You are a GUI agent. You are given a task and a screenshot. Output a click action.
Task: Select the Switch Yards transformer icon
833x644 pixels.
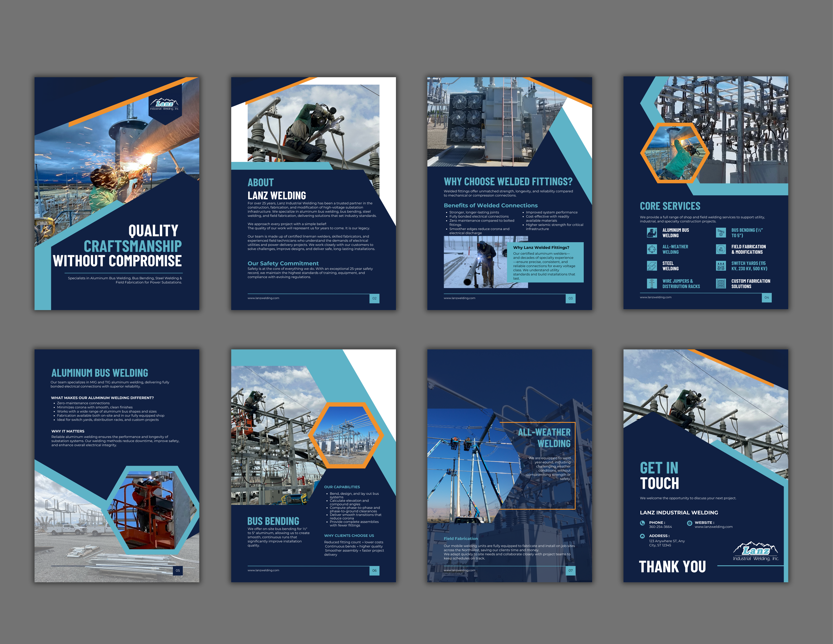[x=721, y=266]
